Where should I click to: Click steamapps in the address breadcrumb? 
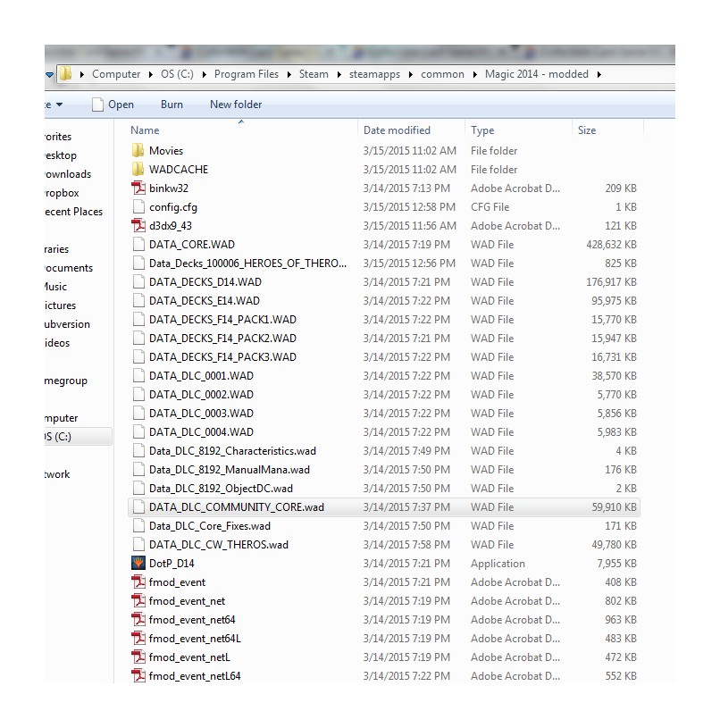tap(378, 74)
